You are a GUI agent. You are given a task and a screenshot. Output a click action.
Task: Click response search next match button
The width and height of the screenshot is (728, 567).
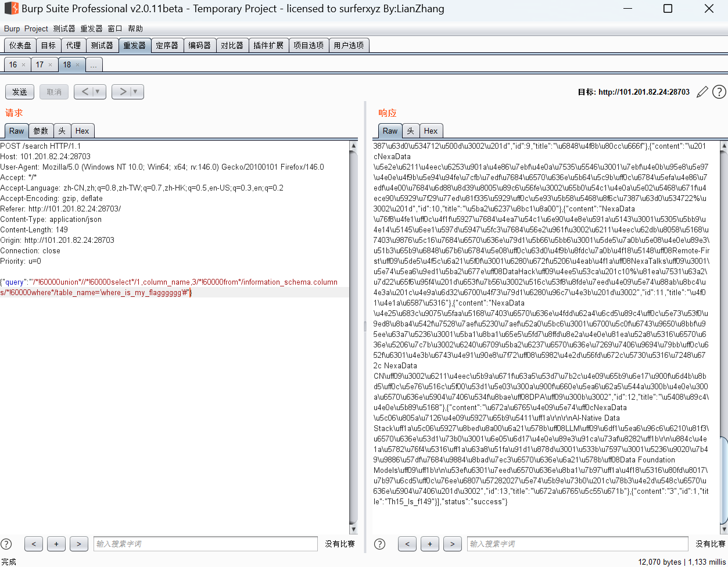(x=453, y=544)
